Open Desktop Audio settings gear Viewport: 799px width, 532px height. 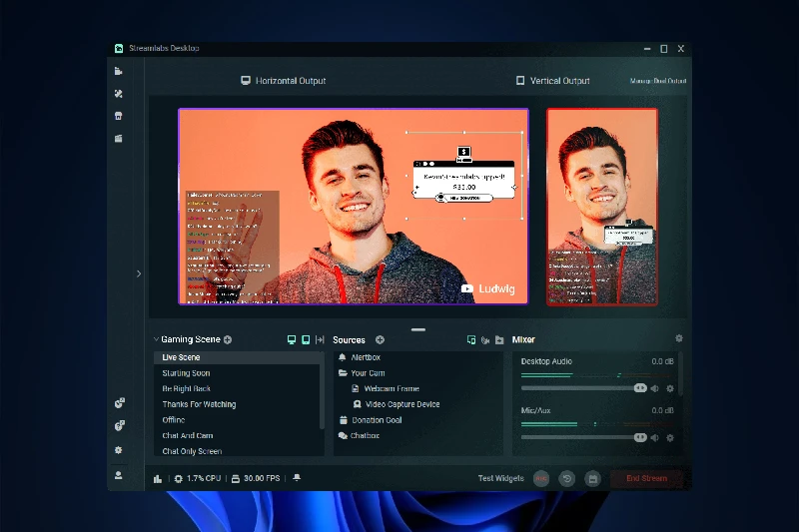click(x=670, y=388)
